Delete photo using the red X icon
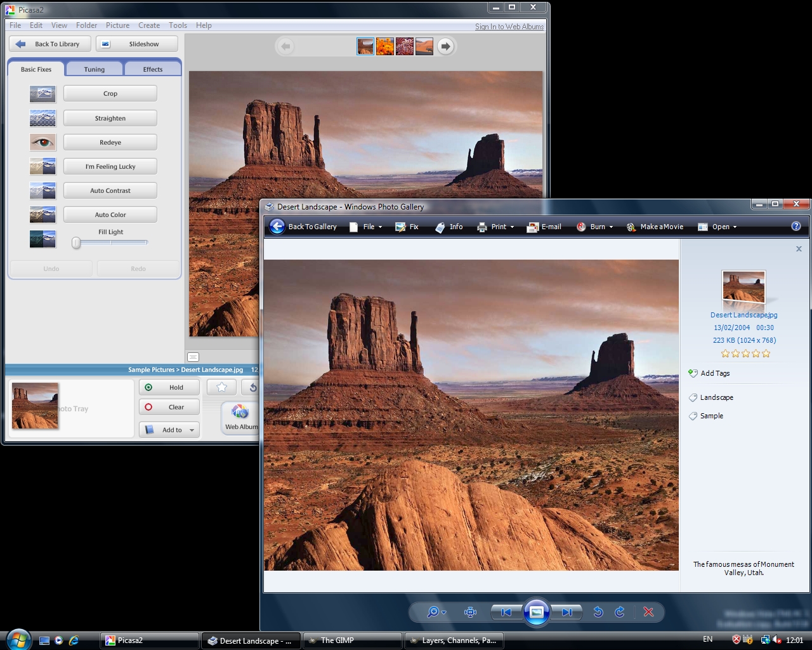 click(x=648, y=612)
